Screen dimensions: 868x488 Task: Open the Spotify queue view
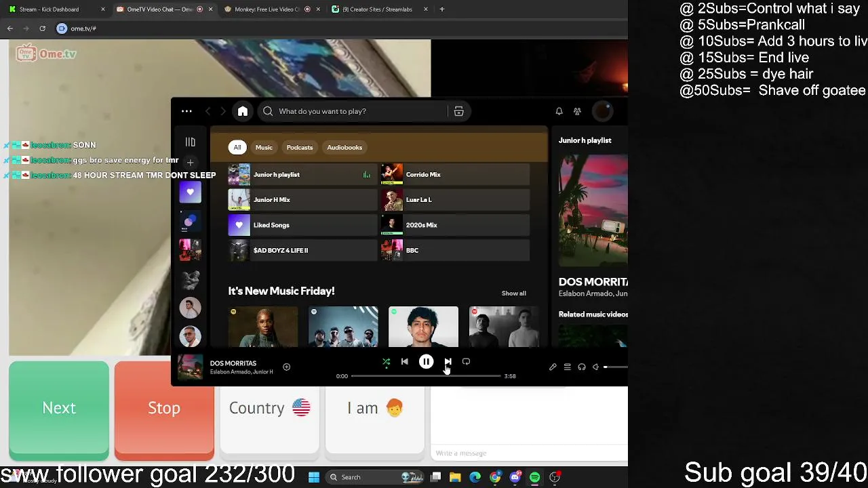tap(567, 367)
